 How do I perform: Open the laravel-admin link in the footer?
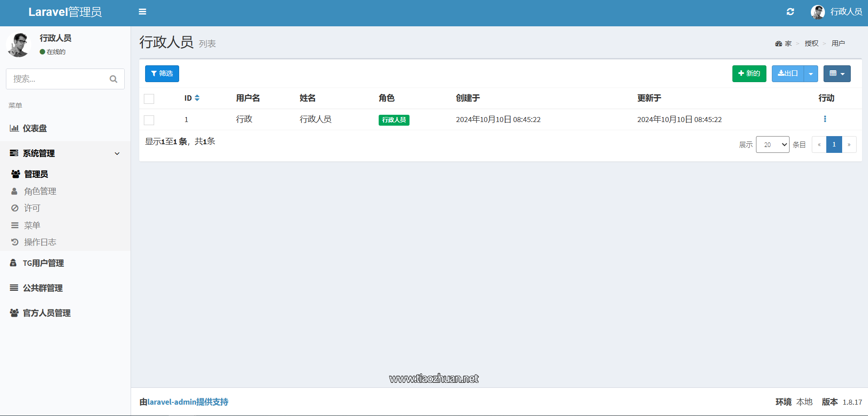tap(171, 401)
